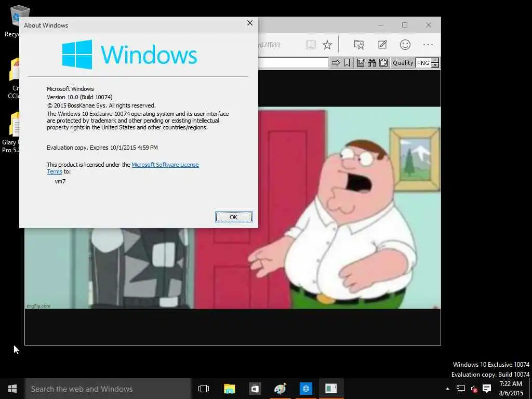Image resolution: width=532 pixels, height=399 pixels.
Task: Open File Explorer from the taskbar
Action: tap(229, 389)
